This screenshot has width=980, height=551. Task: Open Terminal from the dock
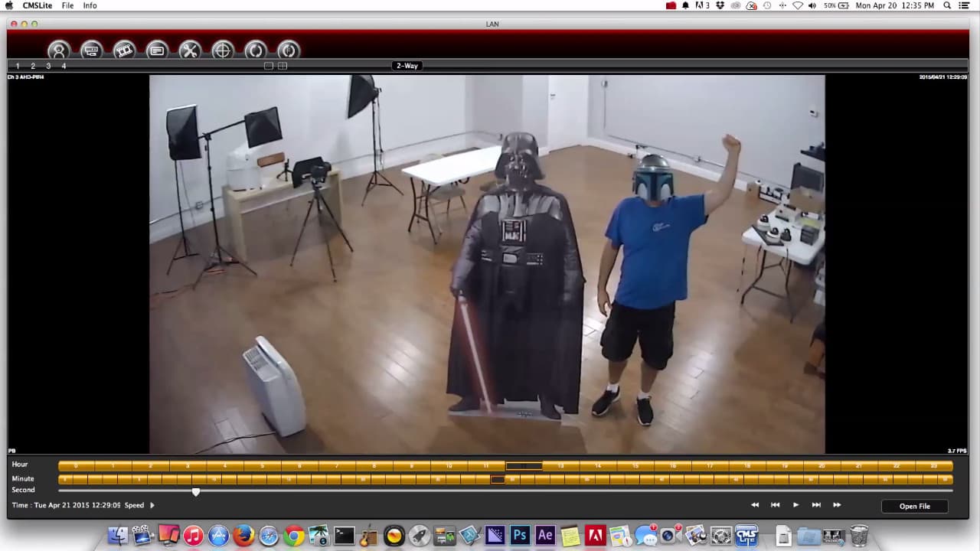[345, 535]
